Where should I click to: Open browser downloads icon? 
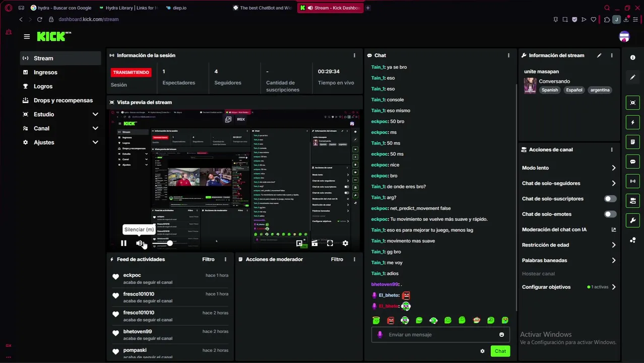[626, 20]
